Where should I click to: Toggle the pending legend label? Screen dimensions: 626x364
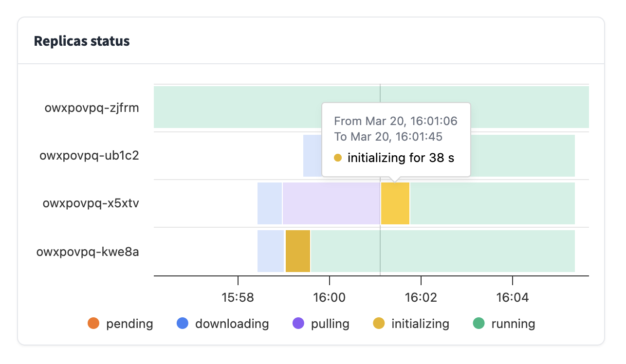(x=129, y=324)
